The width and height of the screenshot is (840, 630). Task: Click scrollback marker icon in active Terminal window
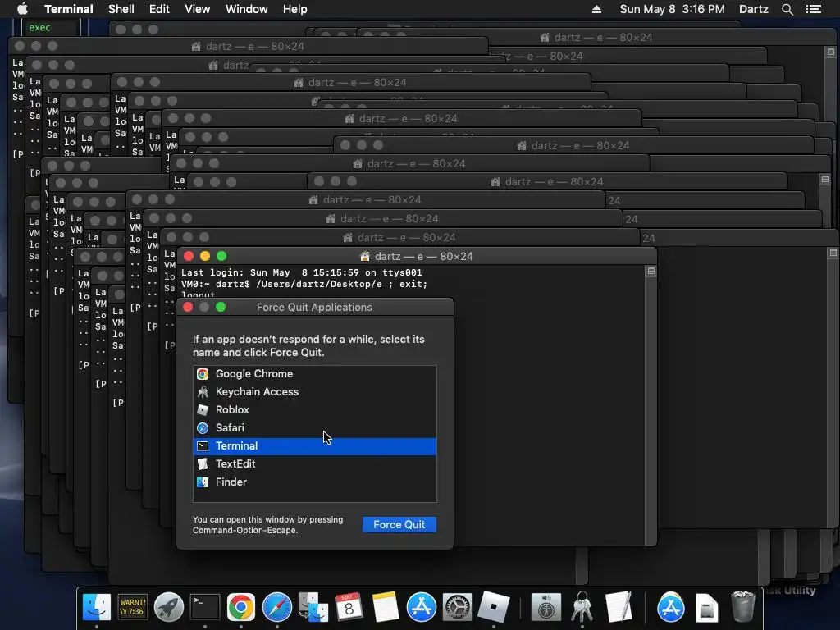coord(651,271)
